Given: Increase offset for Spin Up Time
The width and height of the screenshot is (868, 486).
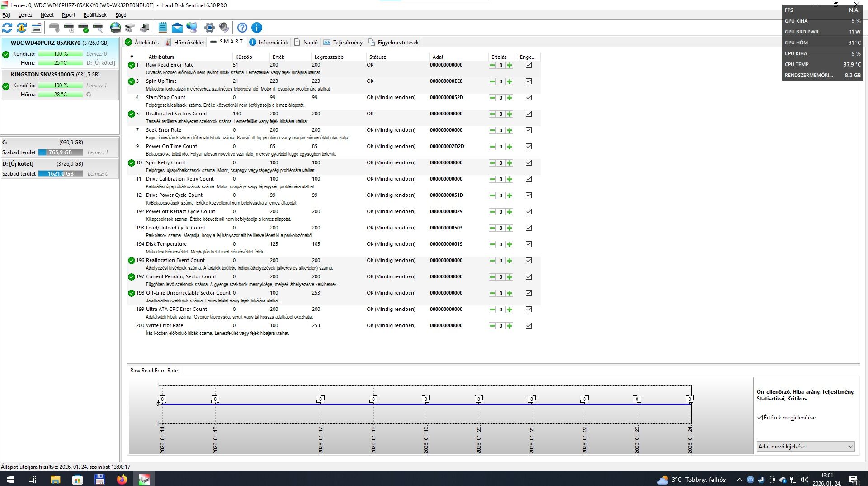Looking at the screenshot, I should point(509,81).
